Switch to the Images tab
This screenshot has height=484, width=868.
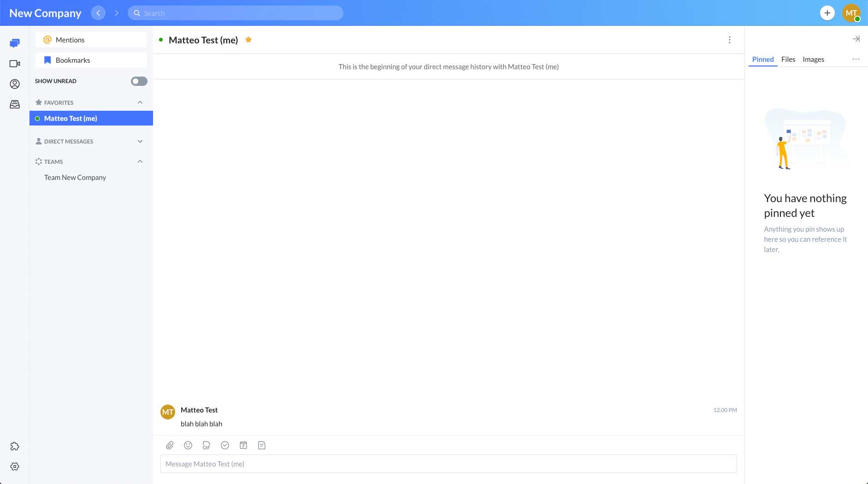813,60
